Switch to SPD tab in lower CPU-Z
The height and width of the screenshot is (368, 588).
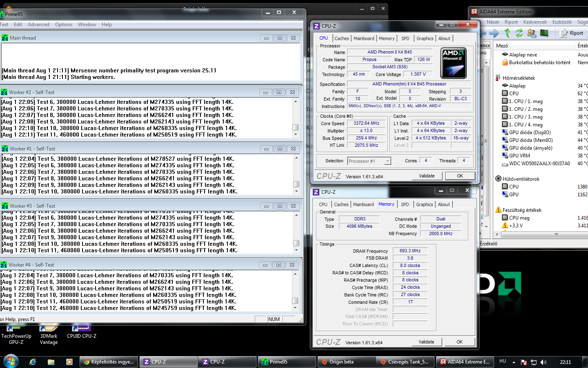tap(405, 204)
